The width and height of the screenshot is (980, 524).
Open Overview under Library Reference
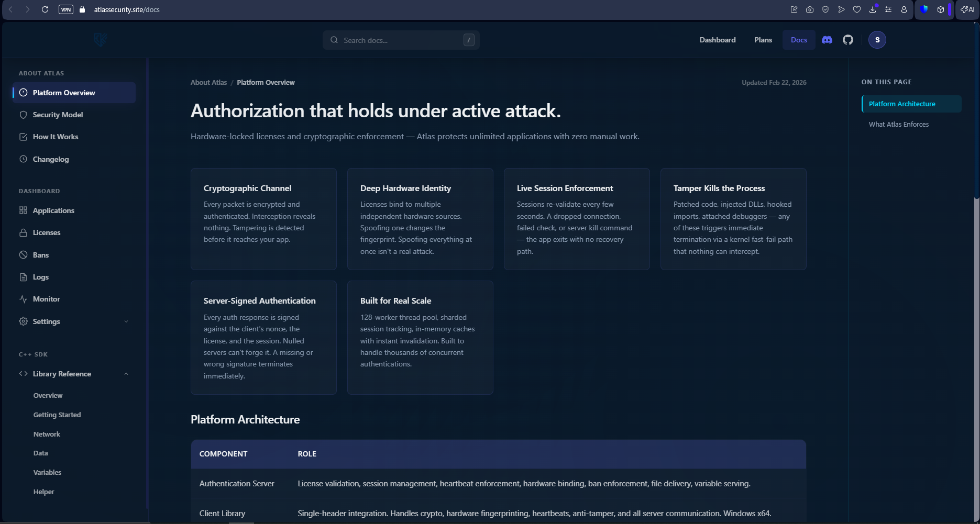(x=48, y=395)
